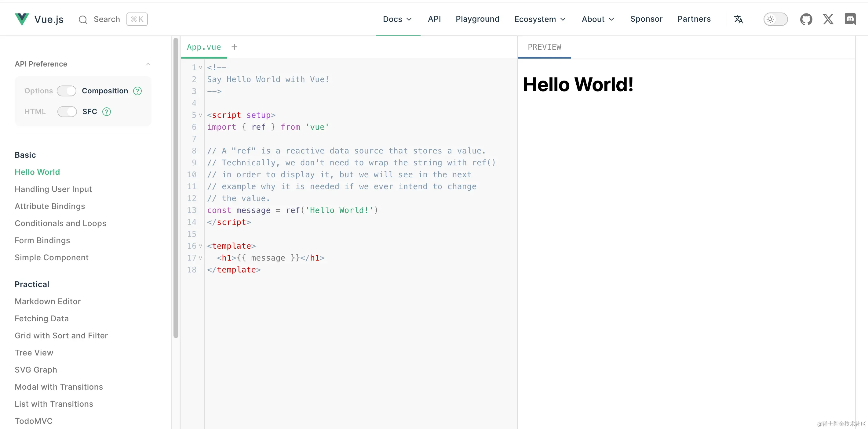Select the App.vue file tab
868x429 pixels.
coord(204,47)
